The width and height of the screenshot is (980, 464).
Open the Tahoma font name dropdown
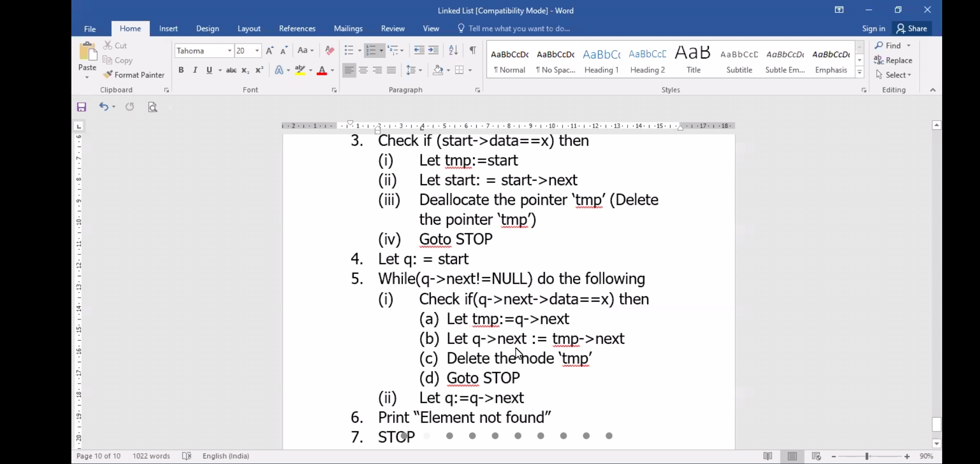(230, 51)
